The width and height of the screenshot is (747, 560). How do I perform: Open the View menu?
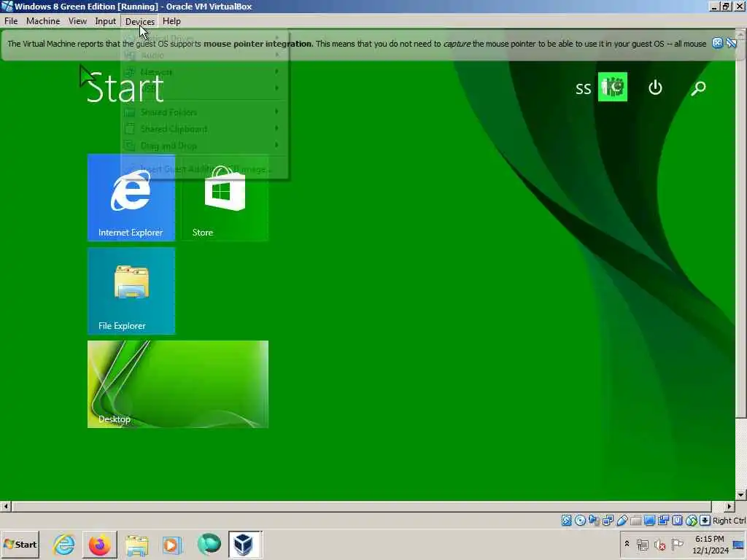pos(77,21)
